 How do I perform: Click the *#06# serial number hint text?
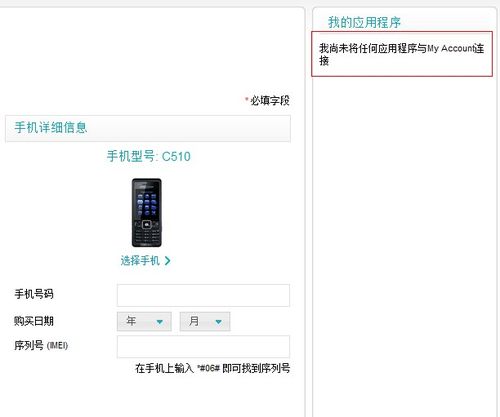tap(213, 368)
